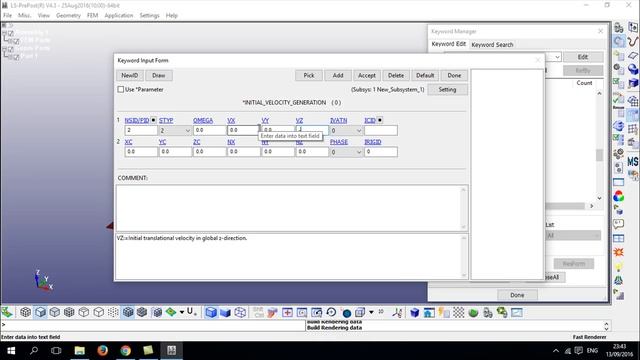Click the zoom-in red plus icon
The image size is (640, 360).
point(287,313)
